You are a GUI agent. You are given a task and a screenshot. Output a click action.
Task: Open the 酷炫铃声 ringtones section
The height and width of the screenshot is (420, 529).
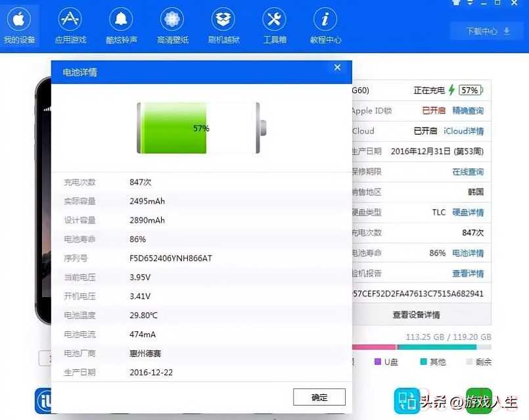point(121,26)
